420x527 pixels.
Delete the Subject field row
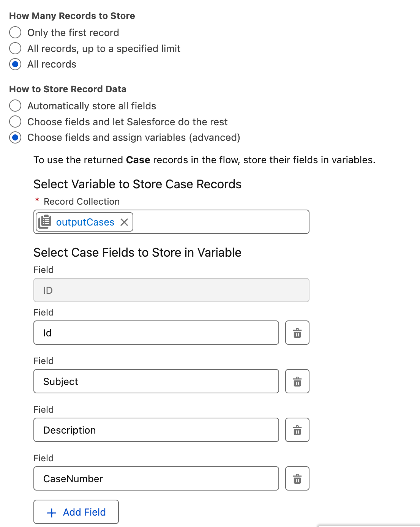[297, 382]
